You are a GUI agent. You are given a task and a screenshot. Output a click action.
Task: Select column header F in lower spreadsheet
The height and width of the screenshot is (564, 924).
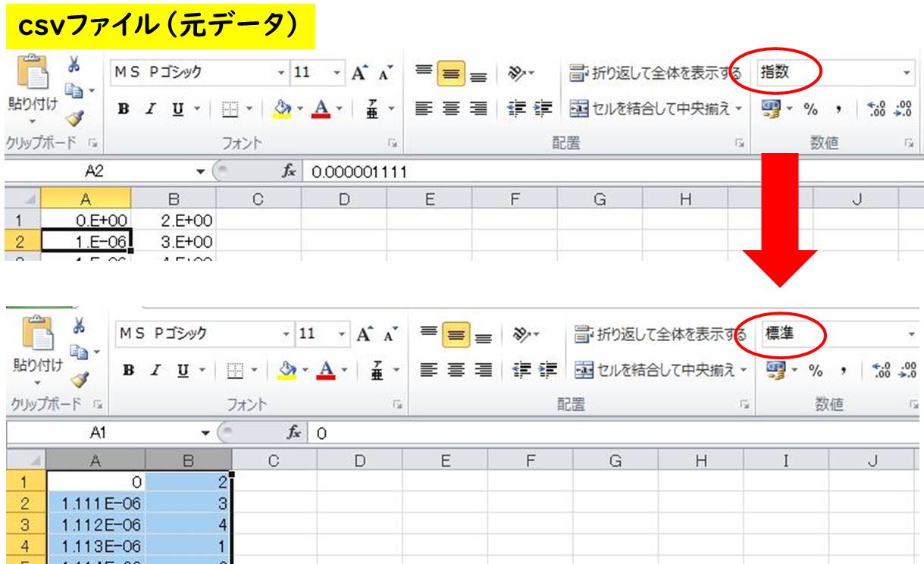click(x=530, y=459)
